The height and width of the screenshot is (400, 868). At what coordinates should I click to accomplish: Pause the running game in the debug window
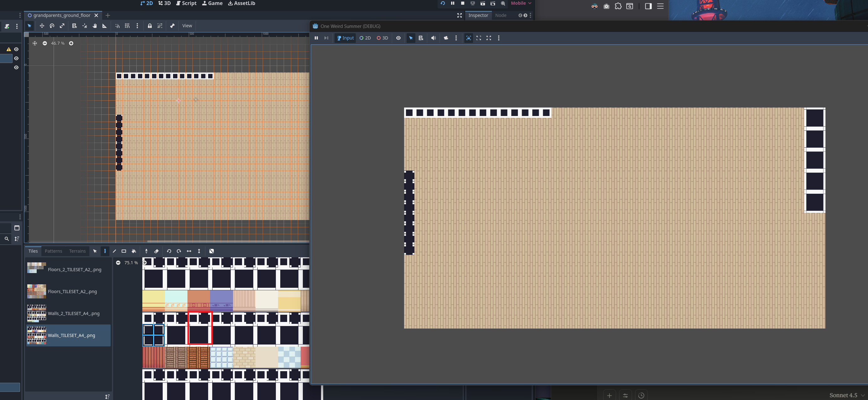point(316,38)
